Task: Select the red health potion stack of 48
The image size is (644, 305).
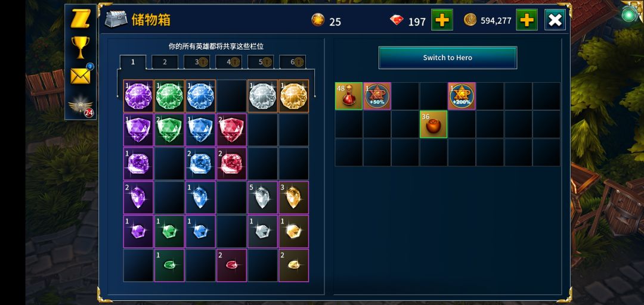Action: 349,96
